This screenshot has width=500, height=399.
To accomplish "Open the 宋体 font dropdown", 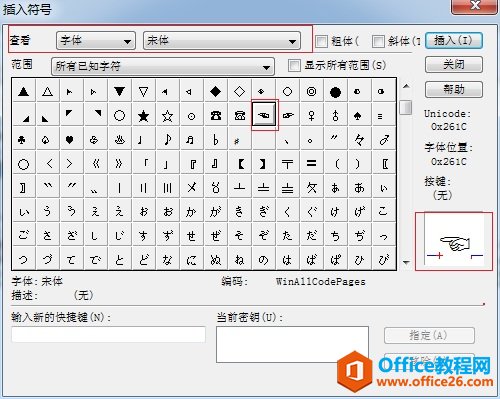I will tap(222, 41).
